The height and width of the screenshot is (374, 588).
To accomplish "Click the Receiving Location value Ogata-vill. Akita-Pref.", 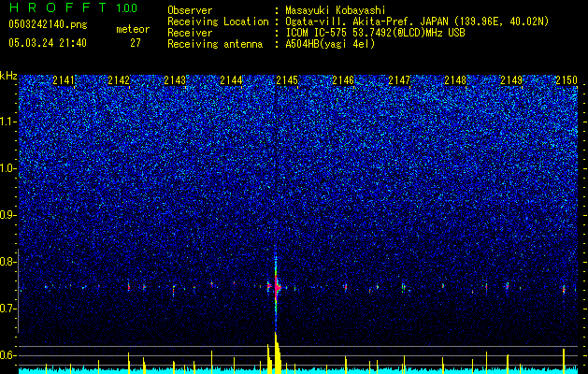I will (x=349, y=22).
